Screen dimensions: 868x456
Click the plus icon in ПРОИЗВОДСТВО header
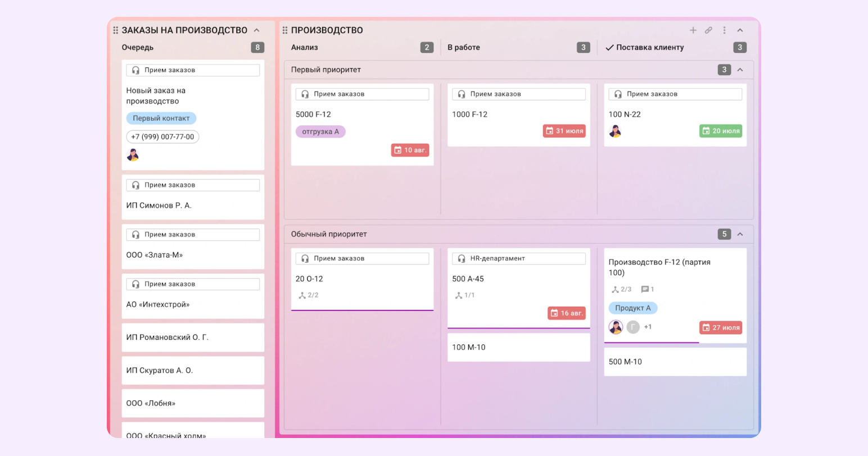693,30
